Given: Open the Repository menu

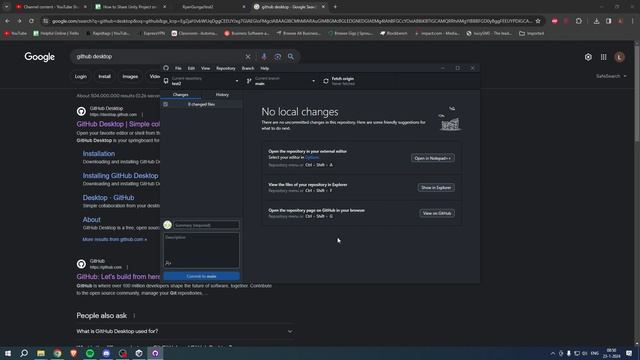Looking at the screenshot, I should pyautogui.click(x=226, y=69).
